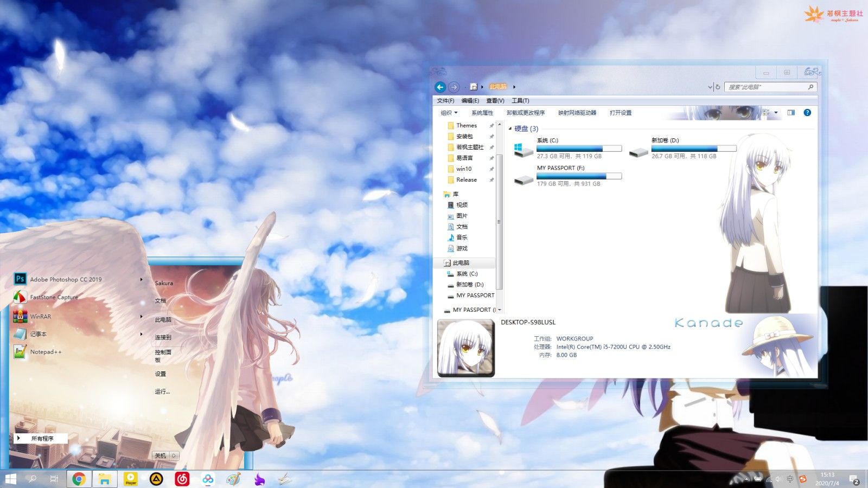The width and height of the screenshot is (868, 488).
Task: Click 卸载或更改程序 button
Action: pyautogui.click(x=526, y=113)
